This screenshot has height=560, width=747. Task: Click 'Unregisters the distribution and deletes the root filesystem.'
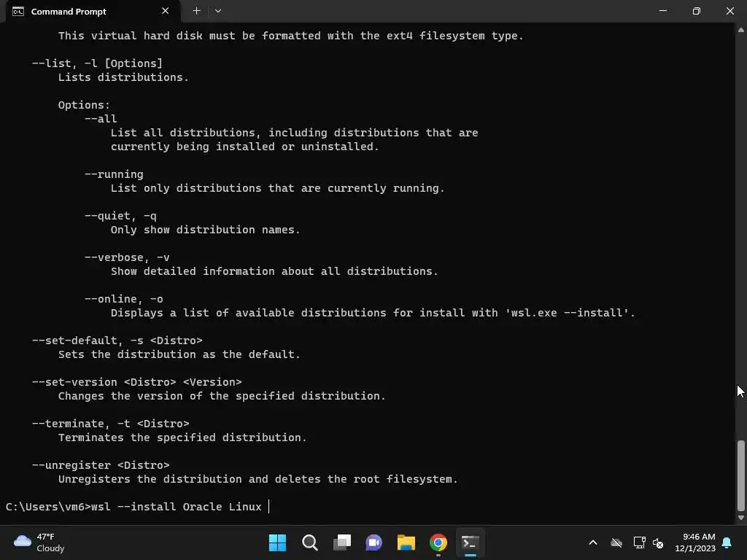click(258, 479)
